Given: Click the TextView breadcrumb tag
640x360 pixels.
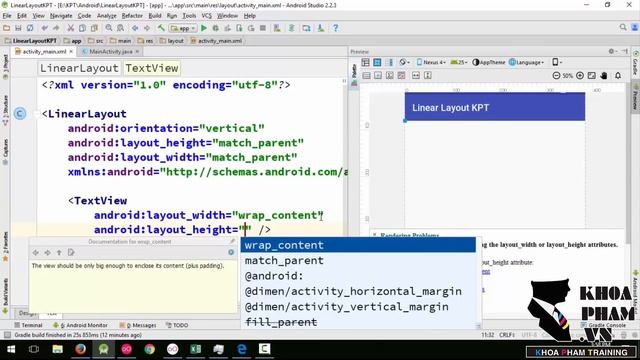Looking at the screenshot, I should (152, 68).
